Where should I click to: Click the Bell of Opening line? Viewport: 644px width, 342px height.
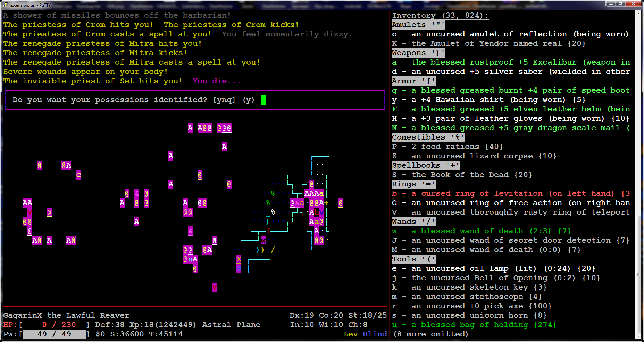(x=496, y=278)
